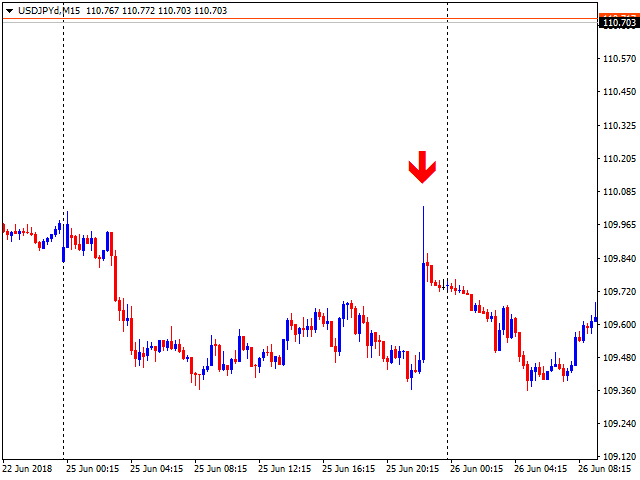640x480 pixels.
Task: Click the 109.720 price scale label
Action: 620,292
